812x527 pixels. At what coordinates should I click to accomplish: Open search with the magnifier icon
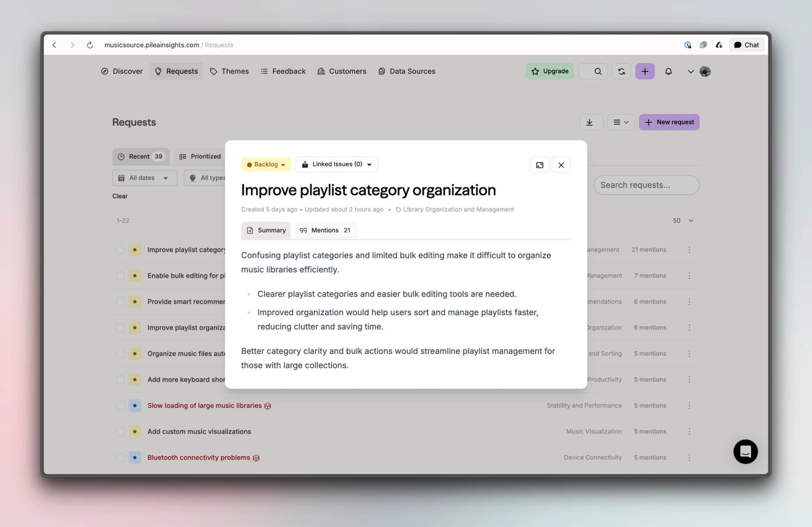598,71
